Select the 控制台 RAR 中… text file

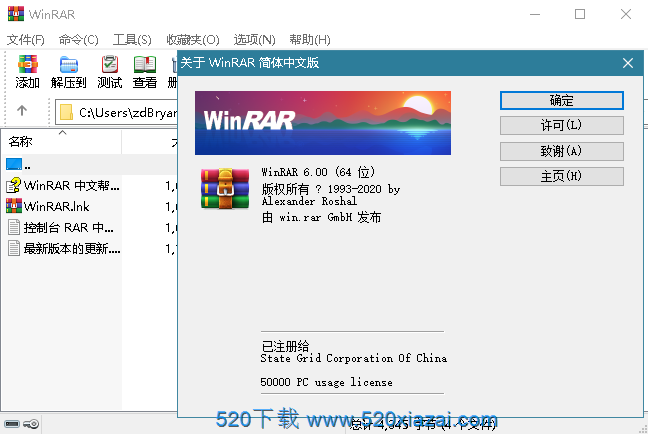60,228
